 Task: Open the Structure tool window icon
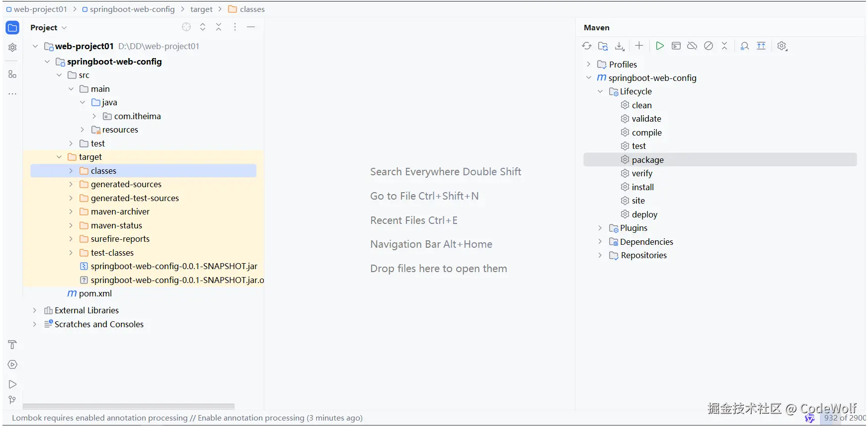[12, 74]
